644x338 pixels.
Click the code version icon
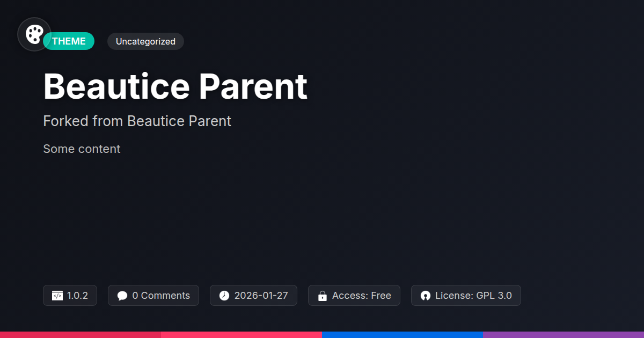pyautogui.click(x=57, y=296)
